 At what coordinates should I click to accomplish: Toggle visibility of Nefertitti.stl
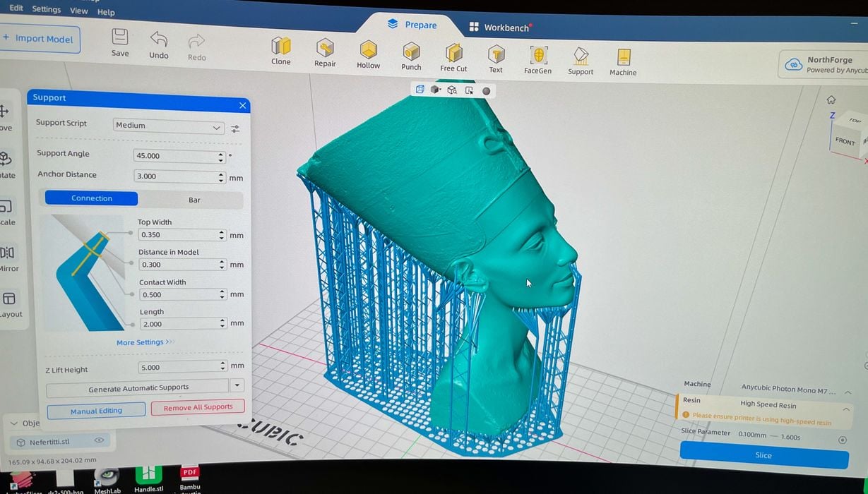click(100, 440)
